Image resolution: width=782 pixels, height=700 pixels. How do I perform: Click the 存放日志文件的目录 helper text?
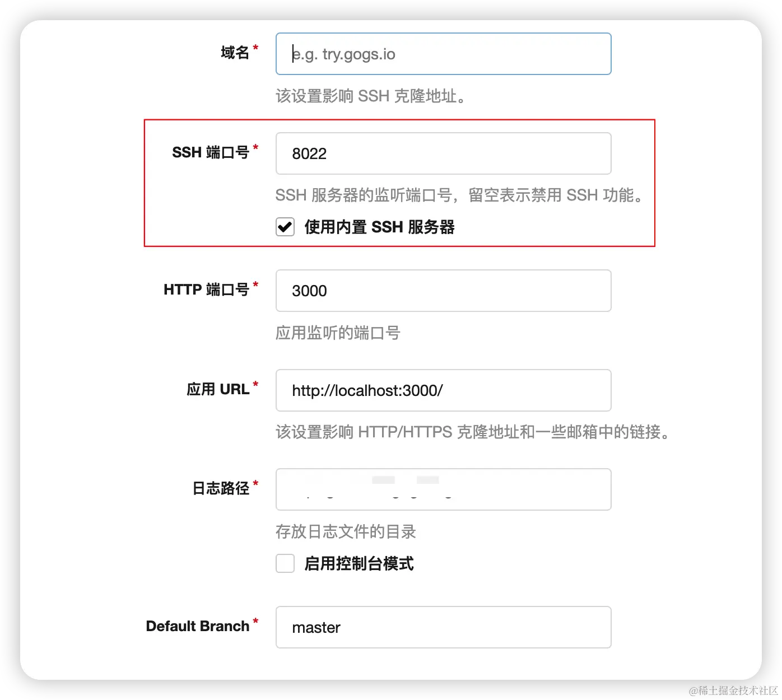coord(346,531)
